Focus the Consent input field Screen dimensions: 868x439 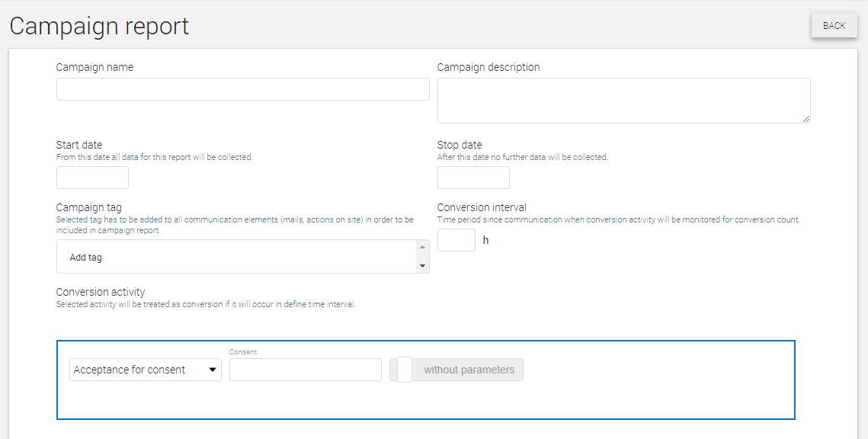coord(306,370)
